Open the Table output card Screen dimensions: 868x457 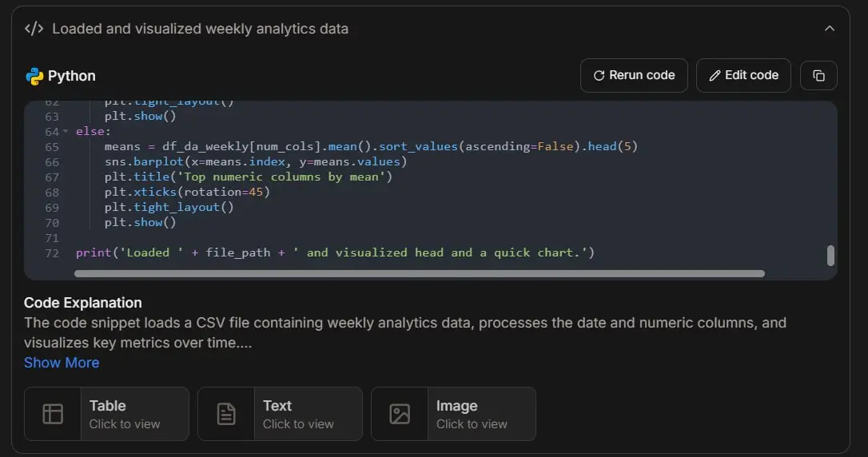[107, 414]
